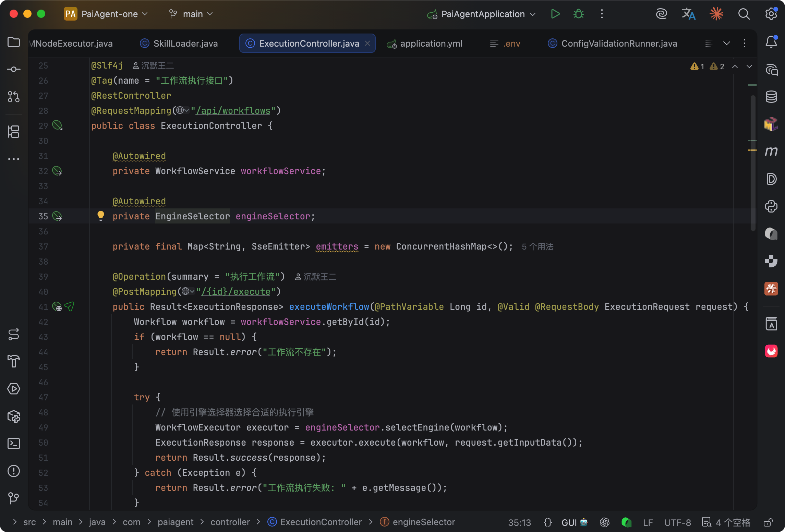Switch to the application.yml tab
Image resolution: width=785 pixels, height=532 pixels.
(431, 44)
